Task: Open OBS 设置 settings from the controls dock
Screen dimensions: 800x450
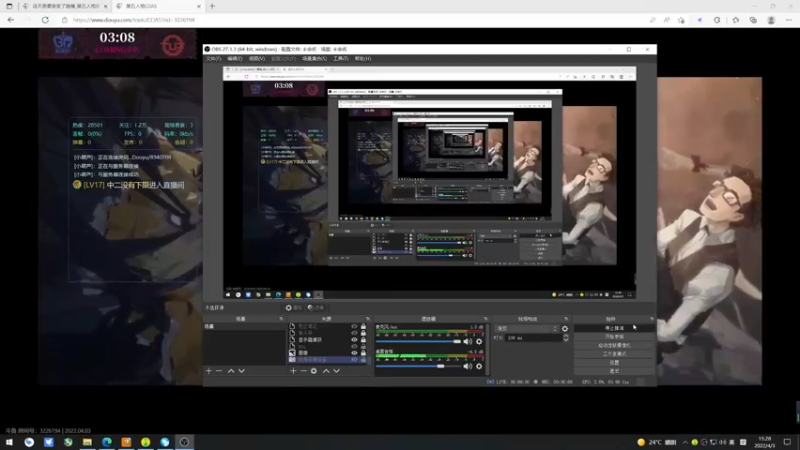Action: click(614, 362)
